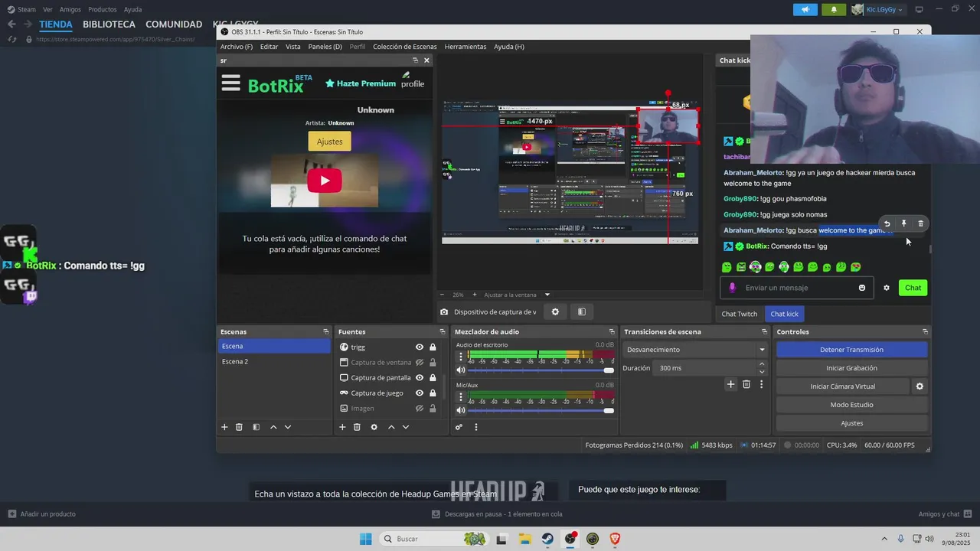The image size is (980, 551).
Task: Open transition properties three-dot menu
Action: pos(761,384)
